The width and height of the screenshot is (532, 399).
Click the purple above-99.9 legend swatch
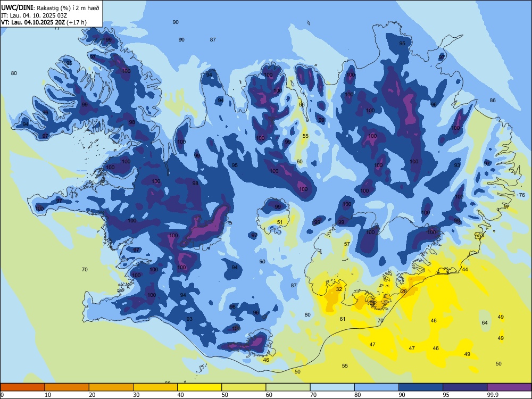(x=509, y=387)
